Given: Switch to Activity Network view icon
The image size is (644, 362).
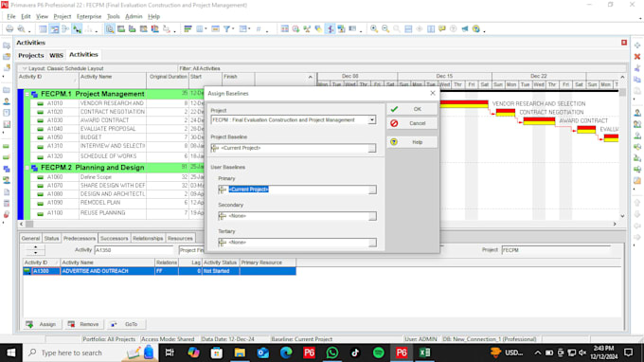Looking at the screenshot, I should pos(65,28).
